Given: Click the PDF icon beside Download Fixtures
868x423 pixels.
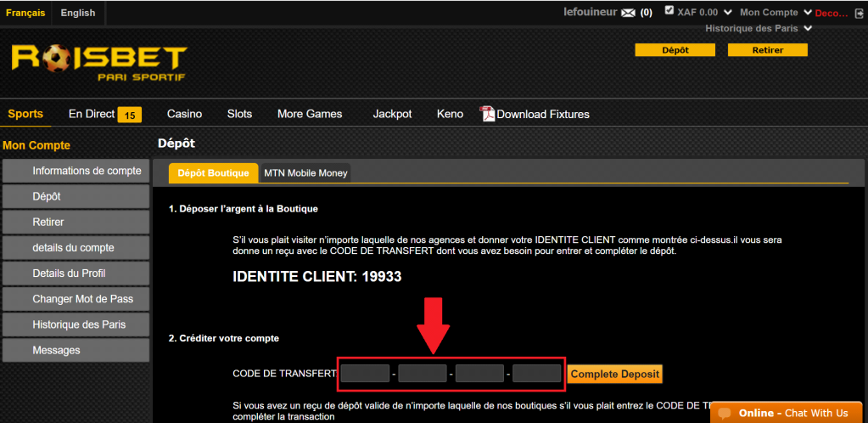Looking at the screenshot, I should pos(486,114).
